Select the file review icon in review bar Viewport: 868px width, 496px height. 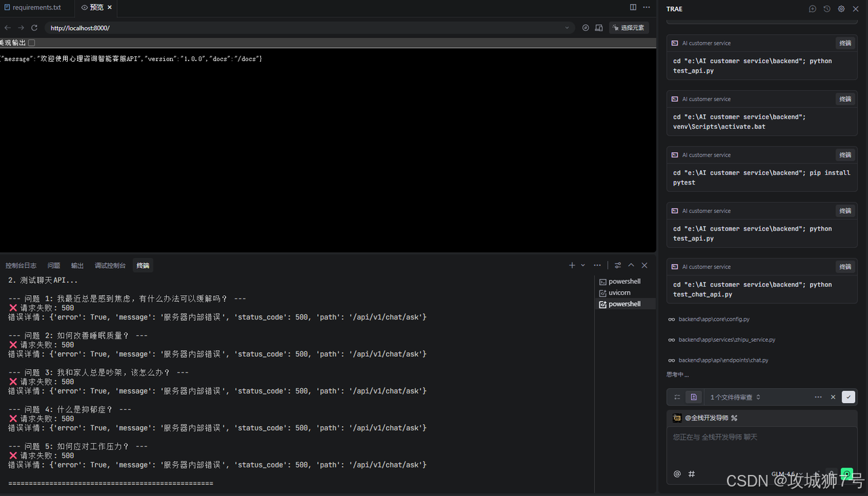[x=693, y=397]
